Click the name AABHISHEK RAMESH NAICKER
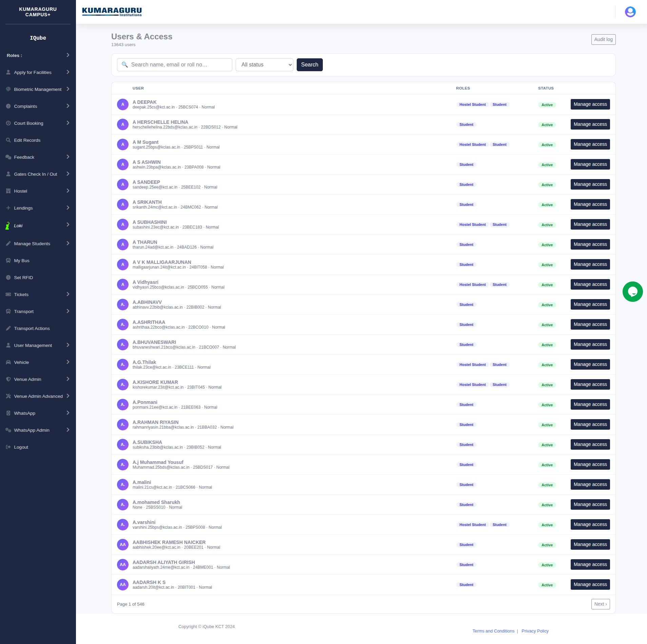647x644 pixels. 169,542
